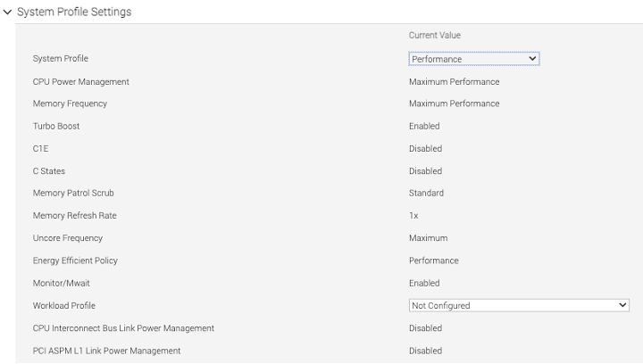
Task: Select the CPU Interconnect Bus Link Power Management label
Action: coord(123,328)
